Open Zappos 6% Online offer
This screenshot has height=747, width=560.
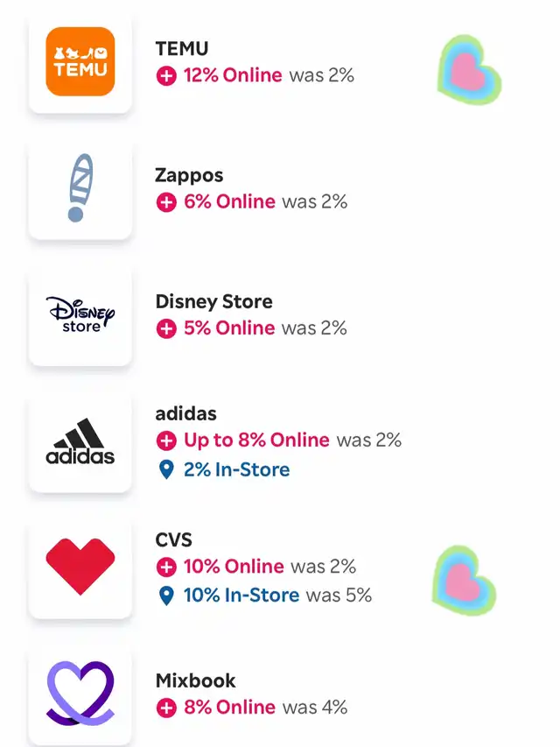pos(229,202)
